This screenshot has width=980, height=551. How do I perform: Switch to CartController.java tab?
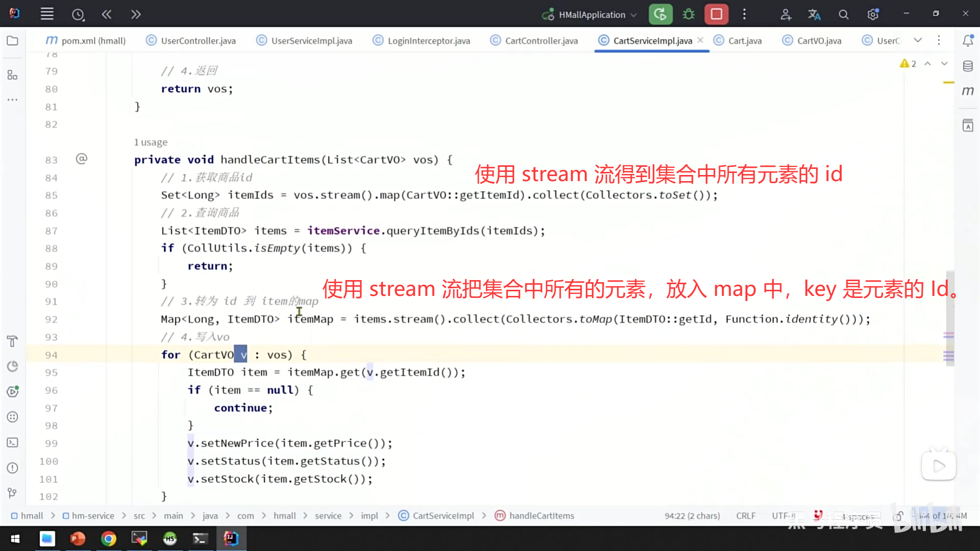pos(541,41)
